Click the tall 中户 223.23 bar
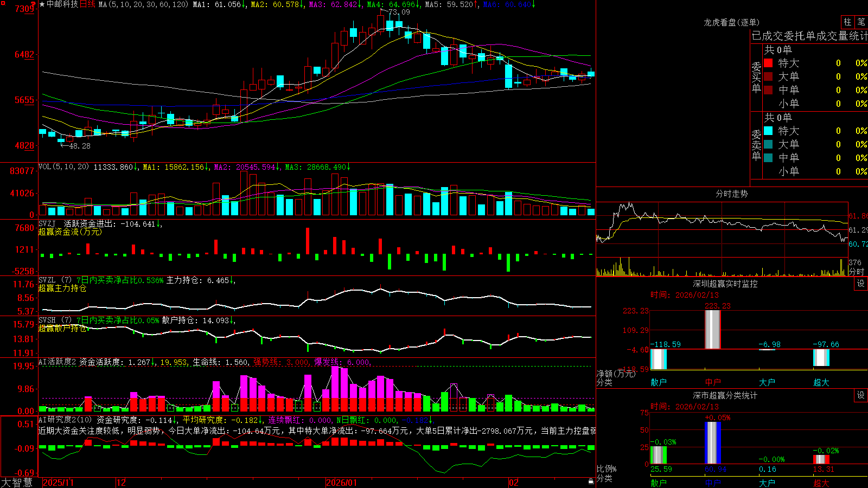The height and width of the screenshot is (488, 868). [712, 330]
